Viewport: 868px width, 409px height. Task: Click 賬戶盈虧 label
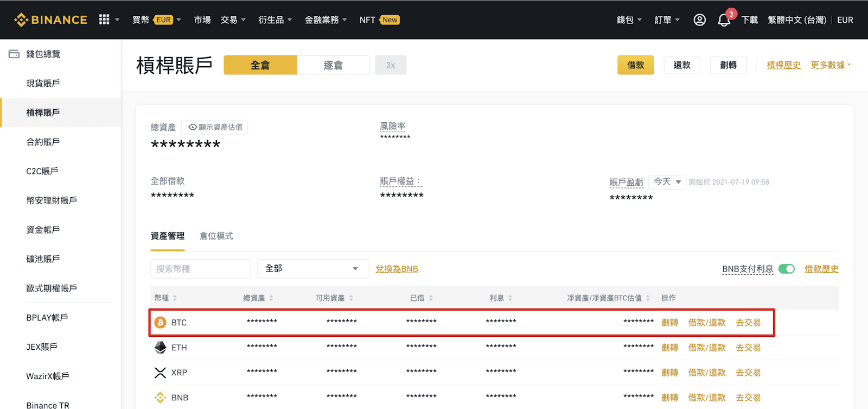tap(626, 183)
